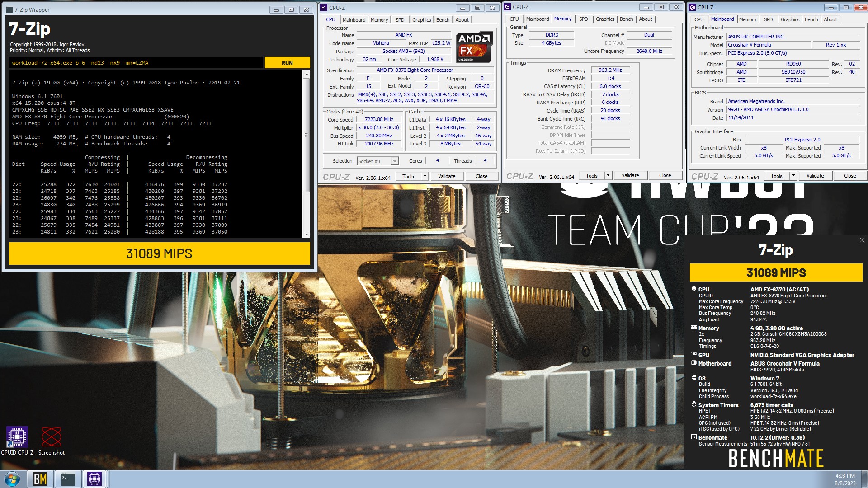Click the BenchMate version icon in panel
This screenshot has width=868, height=488.
tap(693, 437)
